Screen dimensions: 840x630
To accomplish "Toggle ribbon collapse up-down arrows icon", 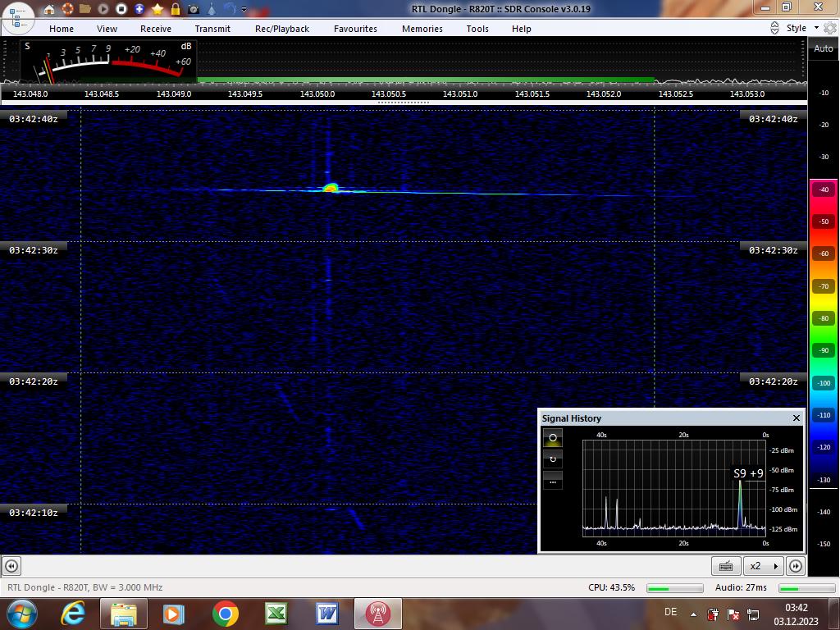I will coord(774,28).
